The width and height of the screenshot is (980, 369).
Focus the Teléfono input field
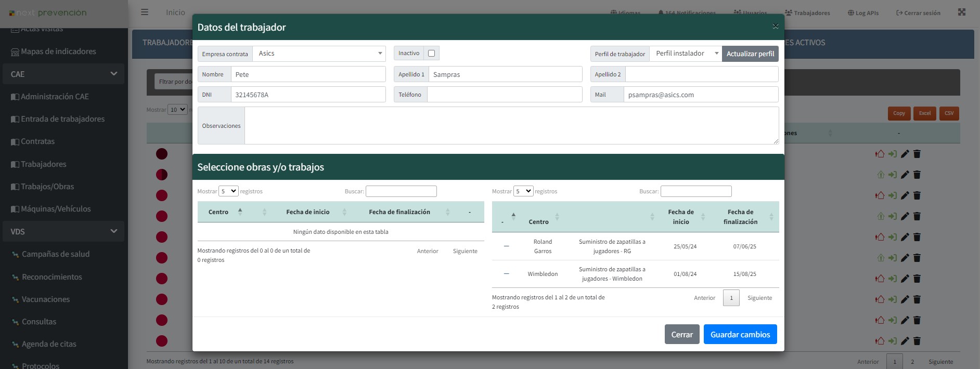click(505, 95)
